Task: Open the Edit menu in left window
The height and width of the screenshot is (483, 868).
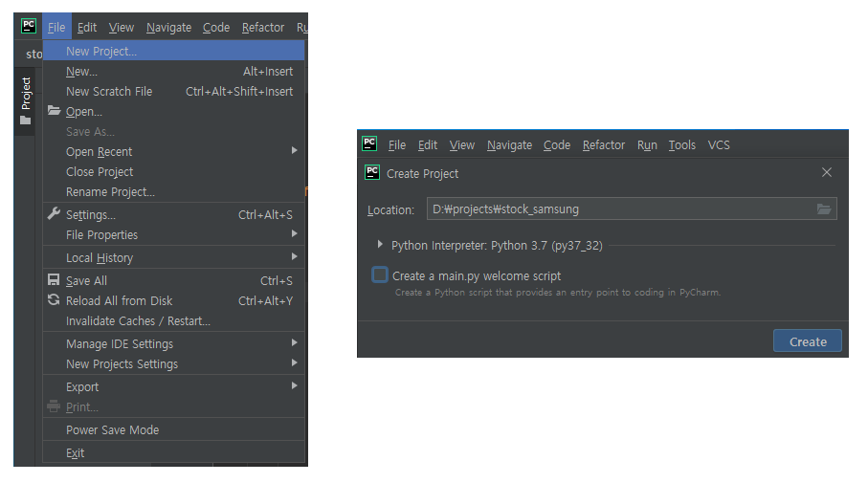Action: coord(87,27)
